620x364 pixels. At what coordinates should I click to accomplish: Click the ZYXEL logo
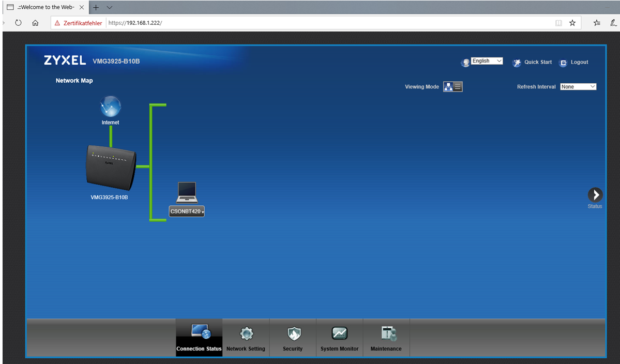pyautogui.click(x=65, y=60)
